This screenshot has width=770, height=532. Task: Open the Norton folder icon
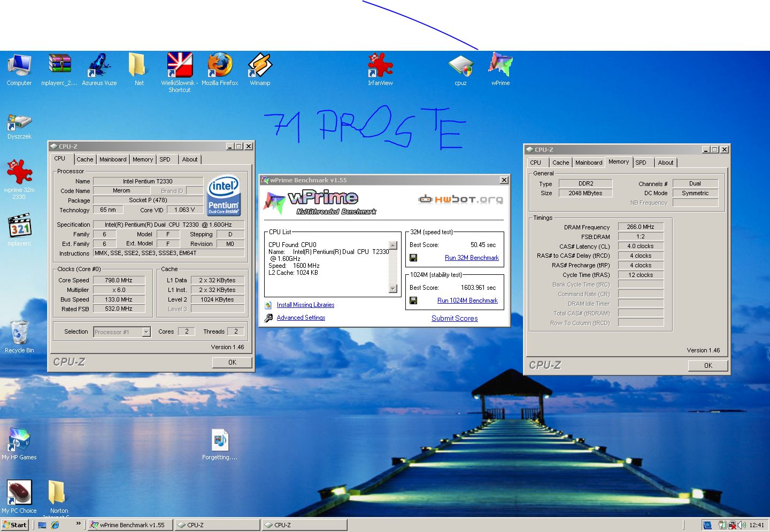[56, 492]
